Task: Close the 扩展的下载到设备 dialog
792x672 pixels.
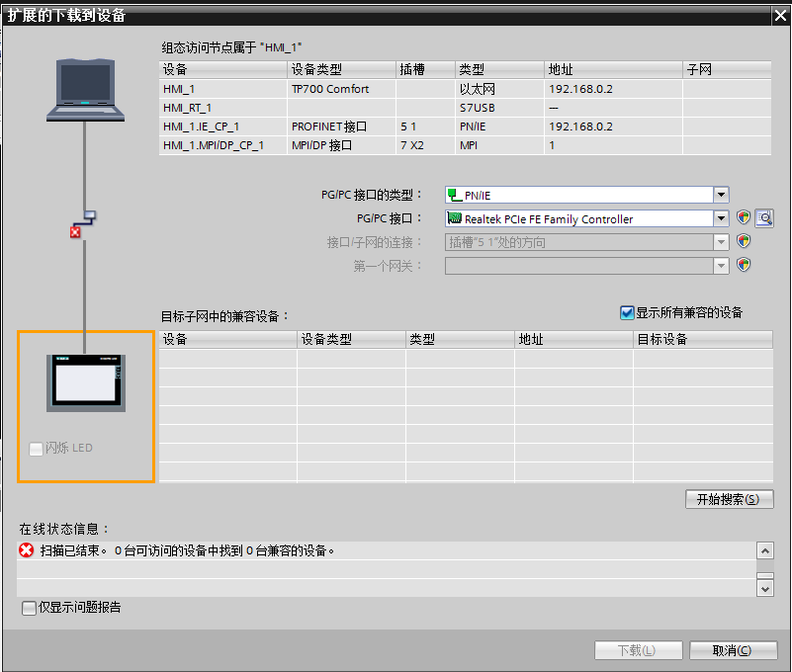Action: point(779,14)
